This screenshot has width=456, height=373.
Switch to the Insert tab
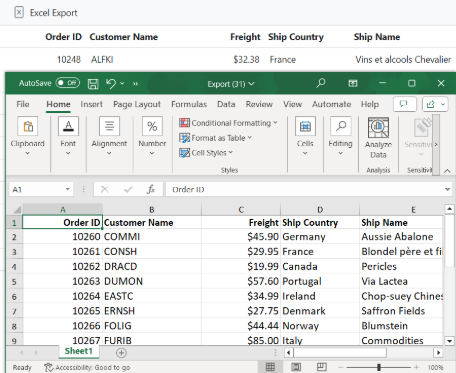coord(91,104)
